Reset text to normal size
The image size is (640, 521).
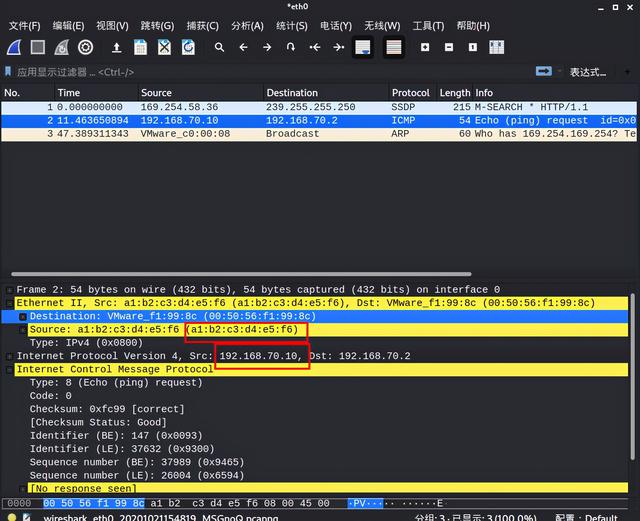[473, 47]
